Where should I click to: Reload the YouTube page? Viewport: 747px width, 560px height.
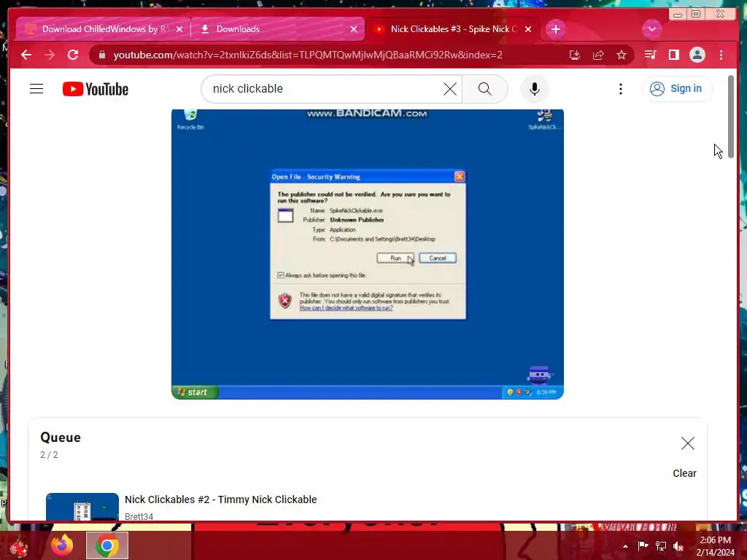(x=73, y=55)
